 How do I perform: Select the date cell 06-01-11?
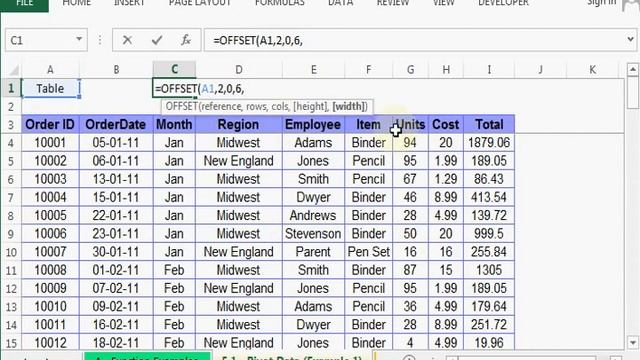pyautogui.click(x=116, y=161)
